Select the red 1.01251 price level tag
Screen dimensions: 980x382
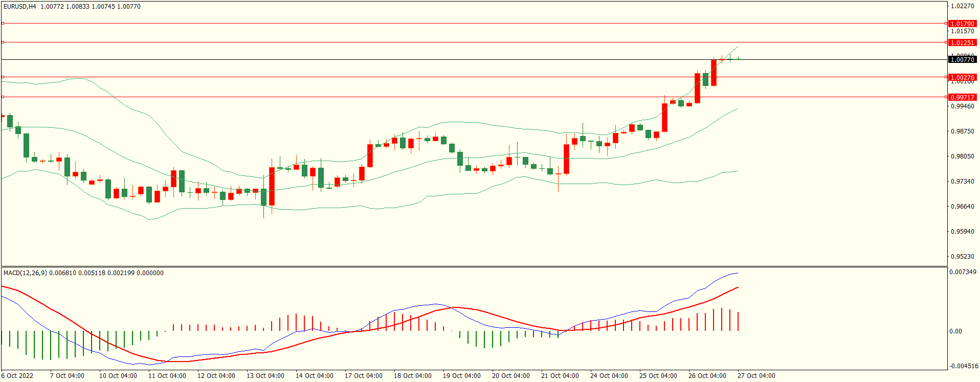click(962, 42)
